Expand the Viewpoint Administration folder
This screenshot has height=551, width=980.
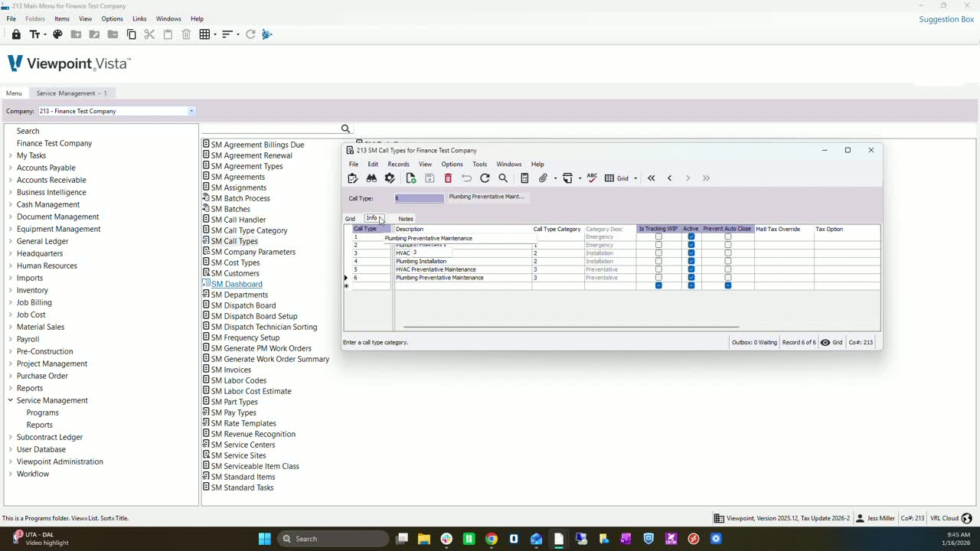11,461
